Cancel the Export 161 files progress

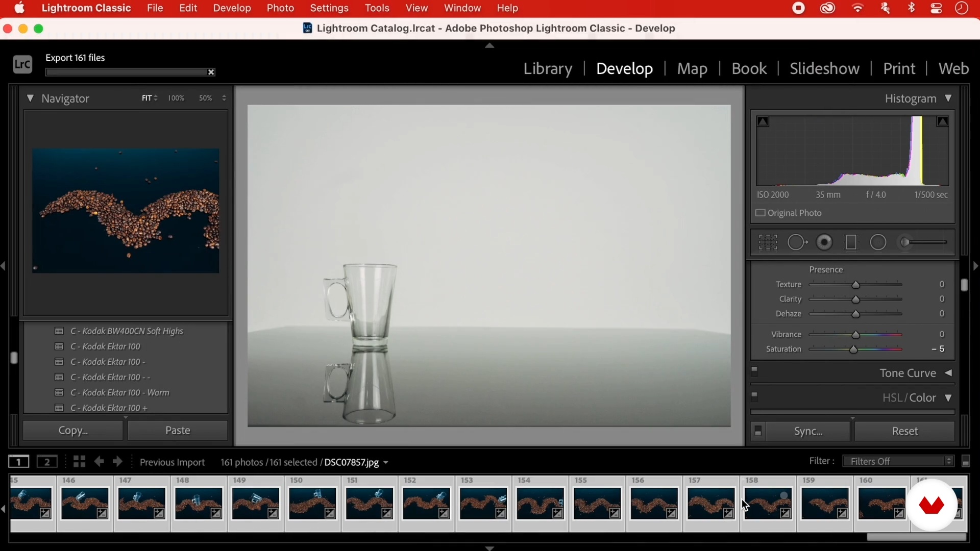coord(211,72)
